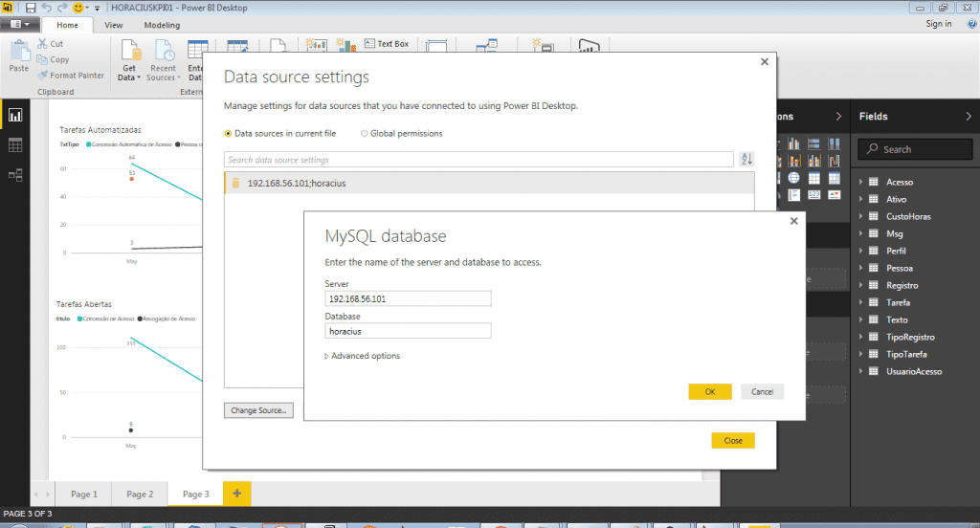This screenshot has width=980, height=528.
Task: Expand the Acesso table in Fields
Action: tap(860, 182)
